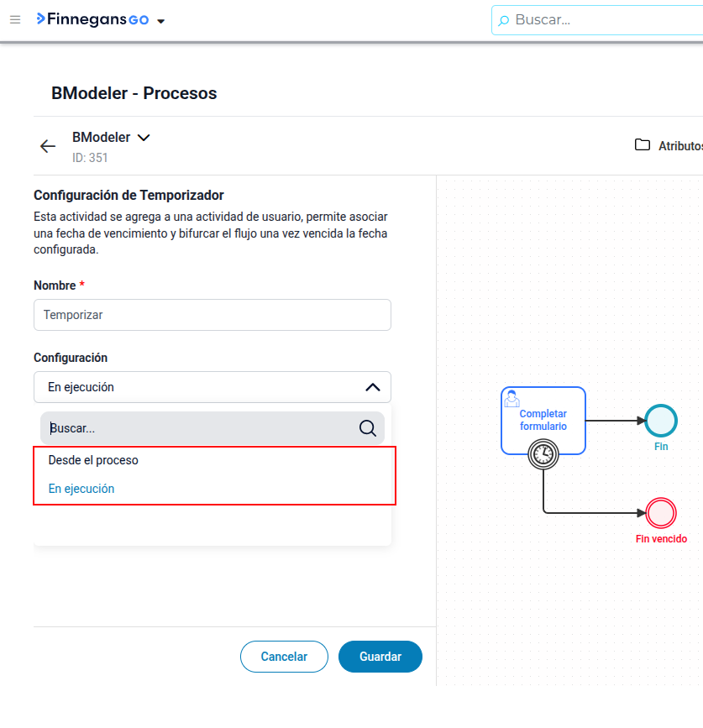
Task: Click the Finnegans GO logo
Action: [93, 19]
